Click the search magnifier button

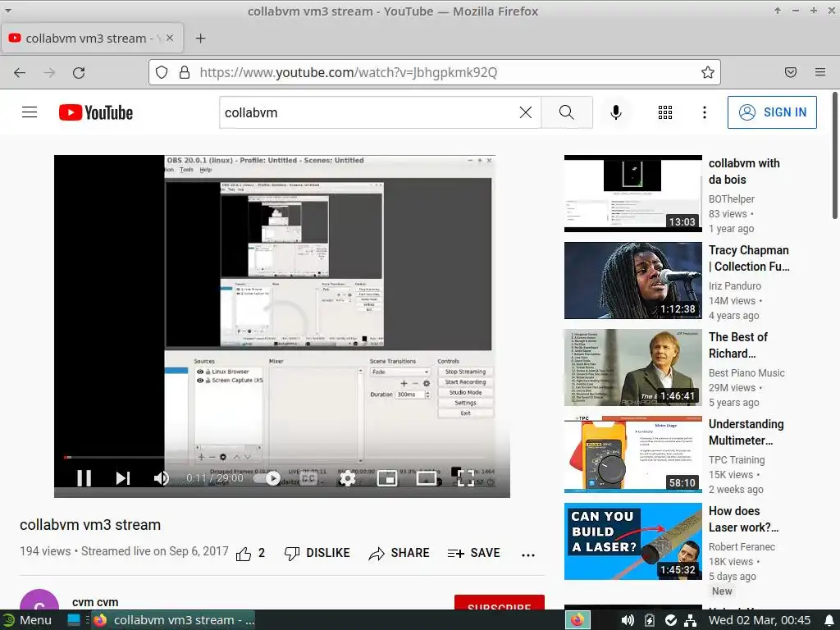[567, 112]
